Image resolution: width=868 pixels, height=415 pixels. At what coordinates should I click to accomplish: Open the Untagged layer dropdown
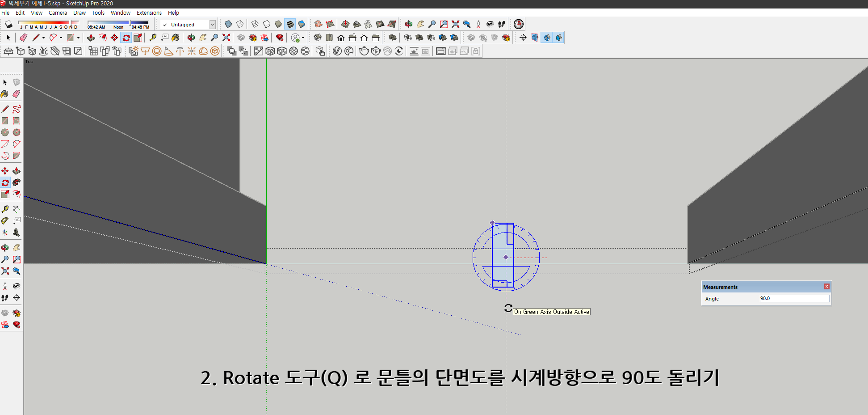(x=213, y=25)
